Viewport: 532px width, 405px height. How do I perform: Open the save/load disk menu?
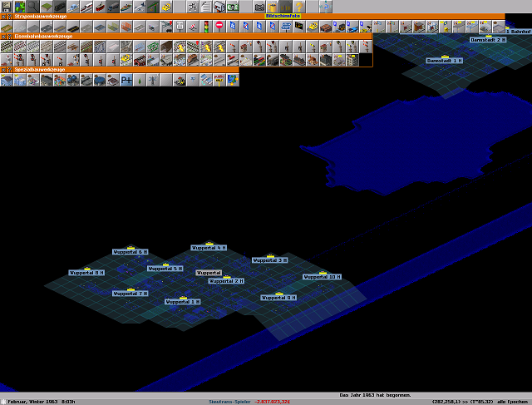click(6, 7)
